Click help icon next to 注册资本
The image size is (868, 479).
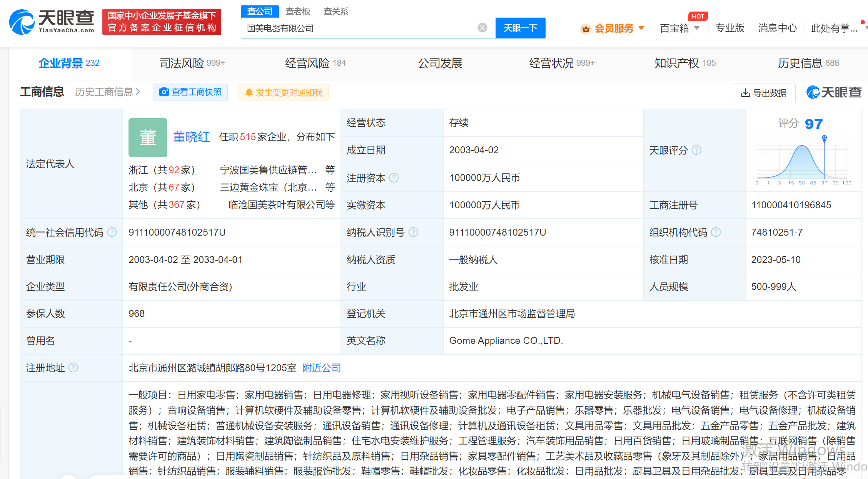[x=394, y=178]
